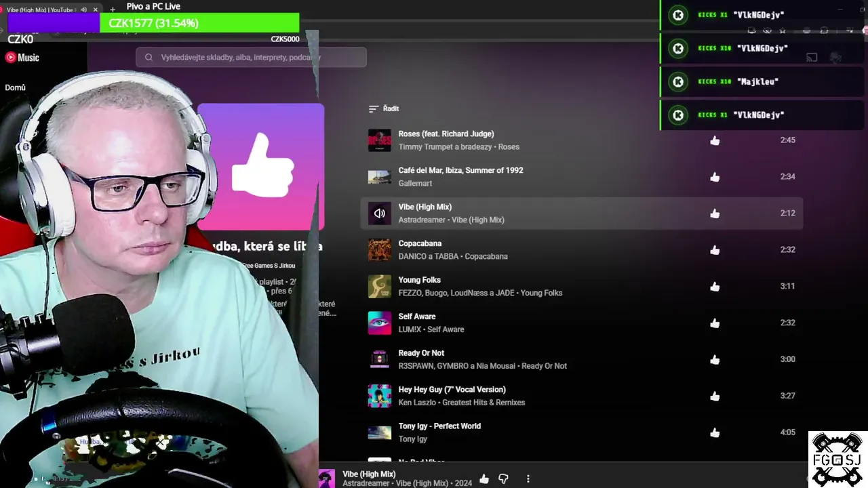Screen dimensions: 868x488
Task: Open the three-dot menu in the player bar
Action: pos(528,479)
